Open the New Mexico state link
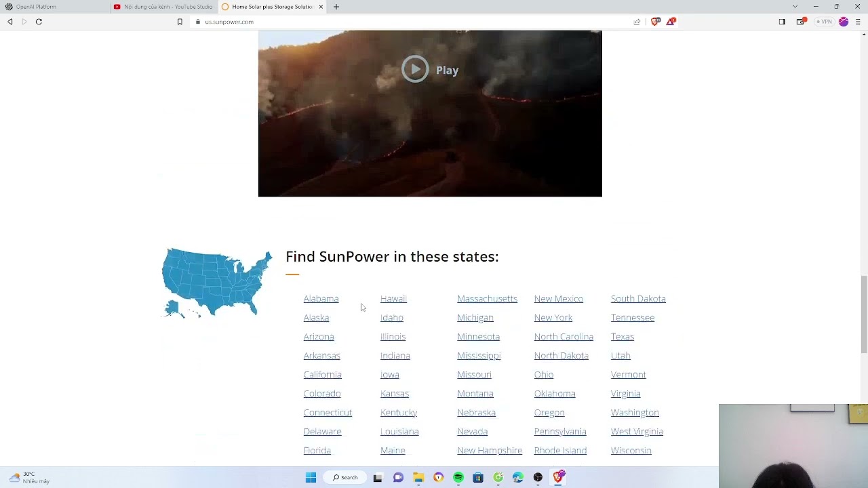Screen dimensions: 868x488 click(x=558, y=298)
